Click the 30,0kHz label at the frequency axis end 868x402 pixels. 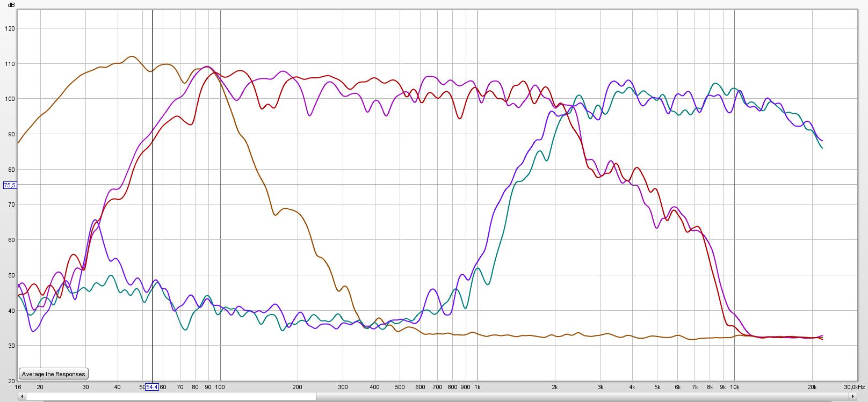(x=854, y=387)
